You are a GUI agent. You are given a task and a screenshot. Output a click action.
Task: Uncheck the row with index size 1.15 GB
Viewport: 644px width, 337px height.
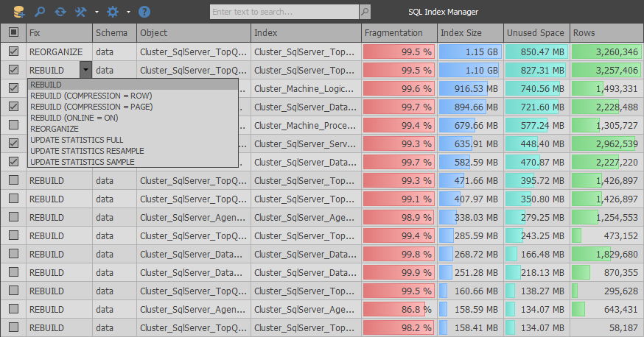point(13,52)
